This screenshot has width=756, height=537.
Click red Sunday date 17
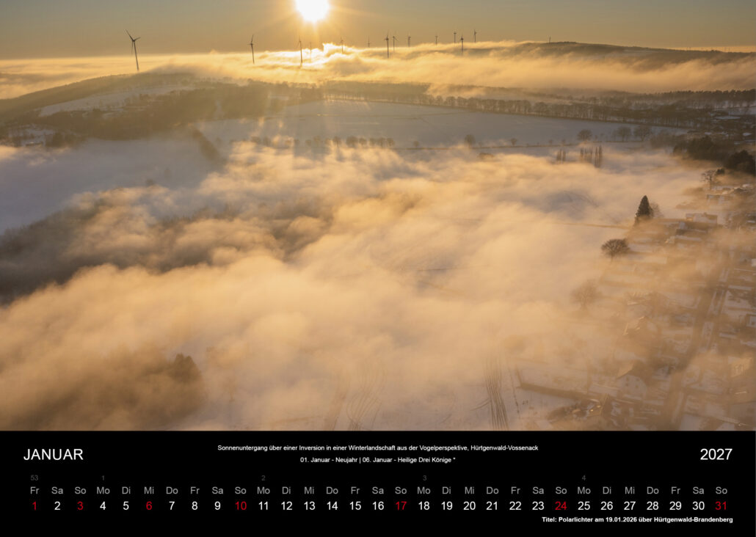(x=401, y=505)
